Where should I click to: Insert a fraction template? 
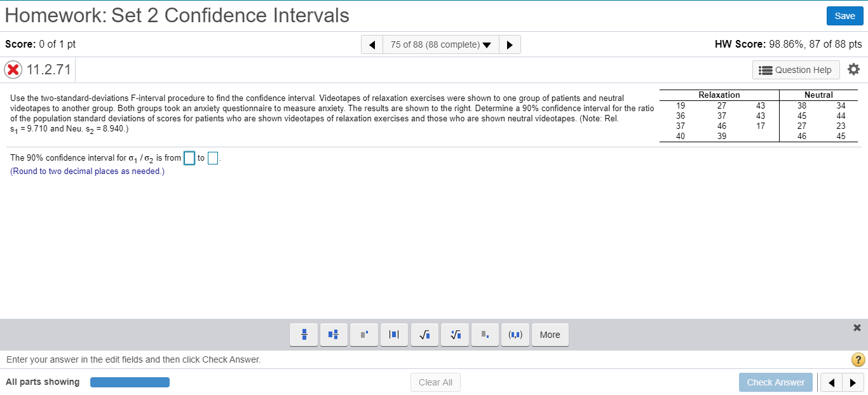(x=304, y=335)
